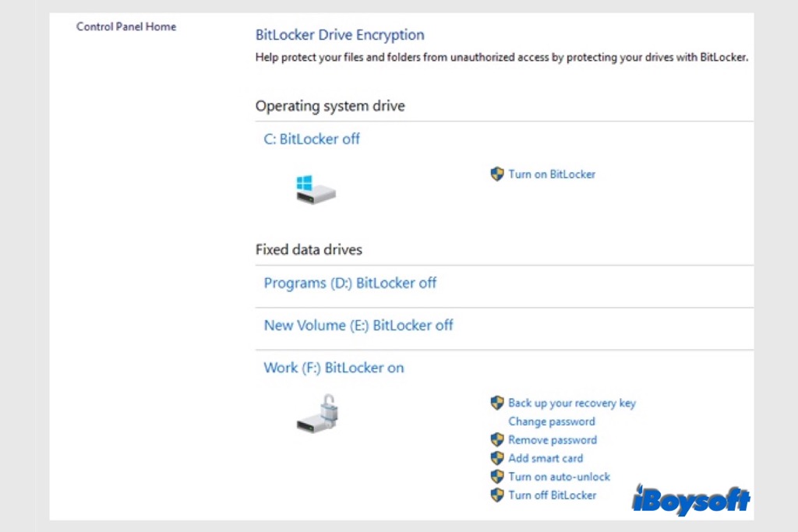Select the C: BitLocker off drive heading
The width and height of the screenshot is (798, 532).
click(311, 139)
